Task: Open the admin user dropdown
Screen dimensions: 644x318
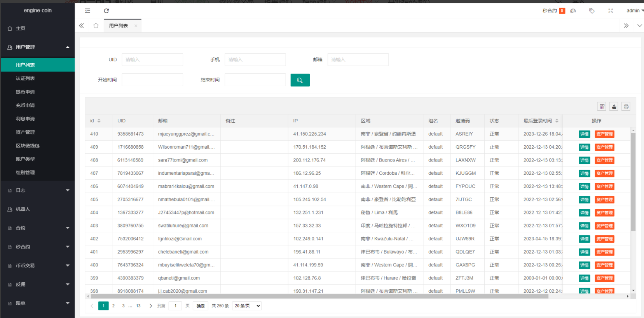Action: click(635, 11)
